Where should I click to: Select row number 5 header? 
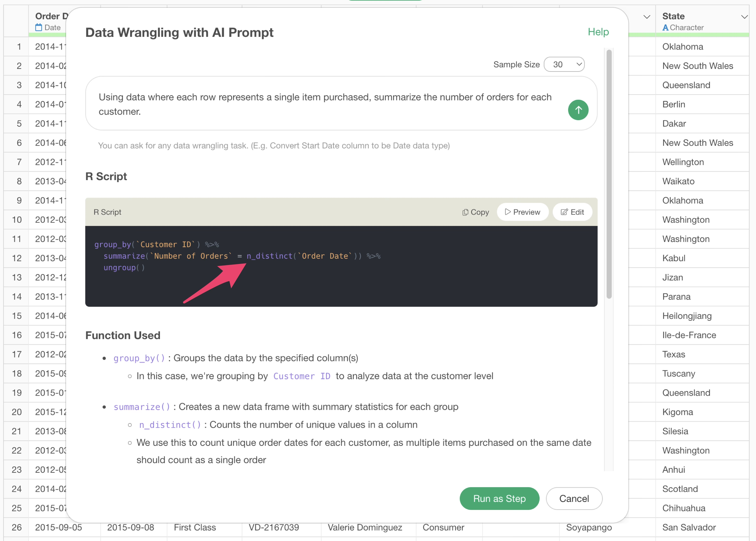[19, 123]
